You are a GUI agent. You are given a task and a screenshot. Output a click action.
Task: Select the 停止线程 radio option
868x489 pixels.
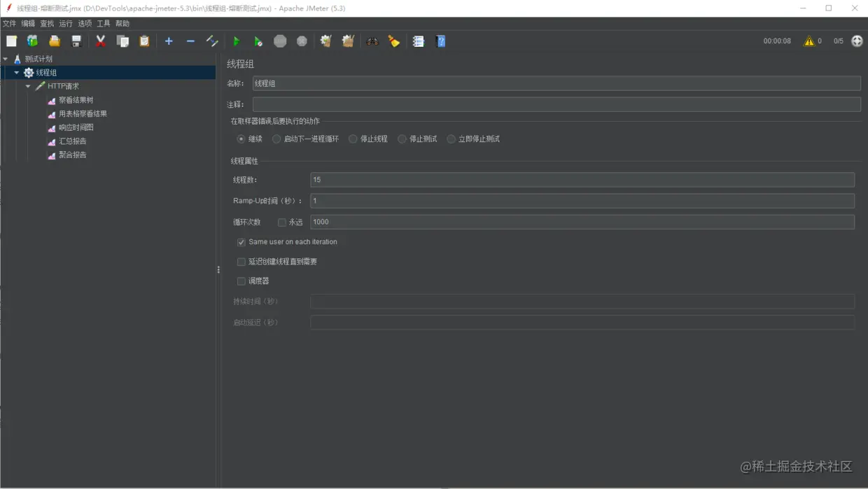(353, 139)
